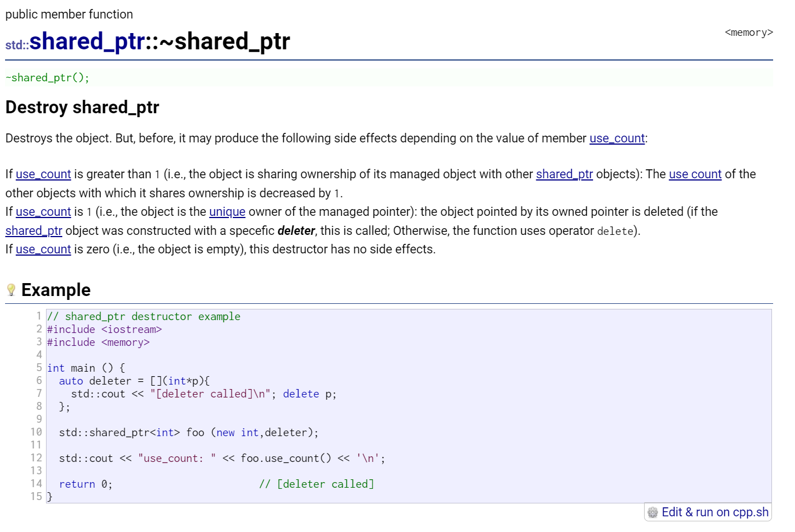The width and height of the screenshot is (795, 532).
Task: Open use_count link in 'is greater than 1' sentence
Action: coord(43,174)
